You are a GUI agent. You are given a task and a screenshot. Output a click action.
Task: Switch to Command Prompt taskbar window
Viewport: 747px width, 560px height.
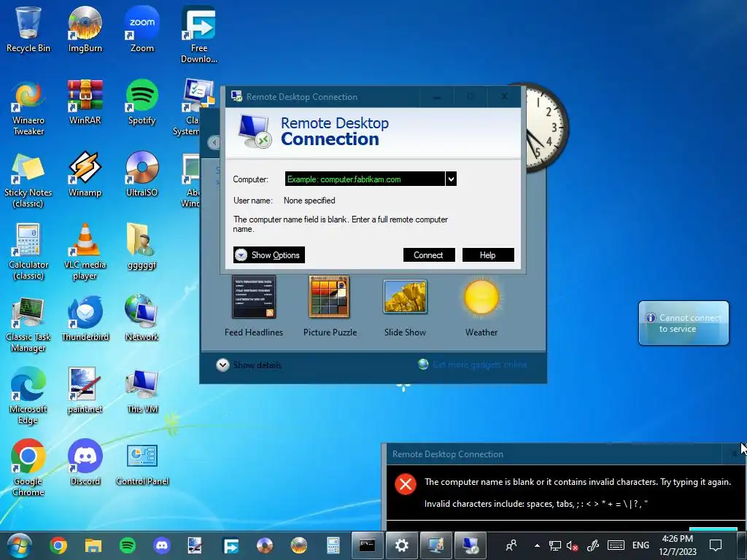coord(368,545)
